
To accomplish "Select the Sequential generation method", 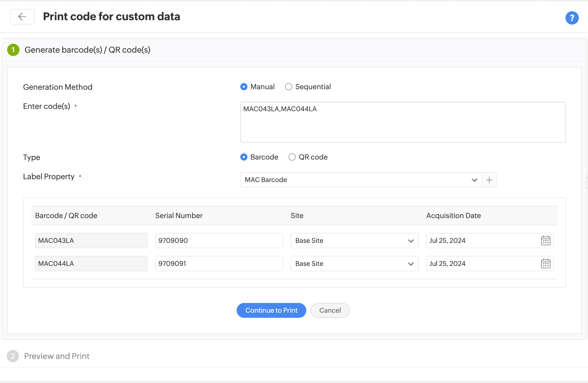I will pyautogui.click(x=288, y=87).
